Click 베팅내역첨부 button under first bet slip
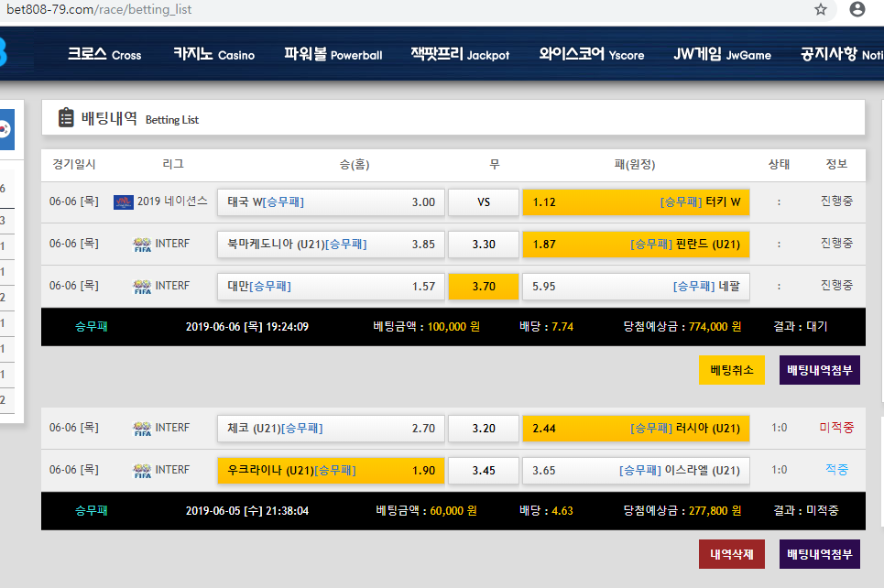The height and width of the screenshot is (588, 884). [820, 370]
